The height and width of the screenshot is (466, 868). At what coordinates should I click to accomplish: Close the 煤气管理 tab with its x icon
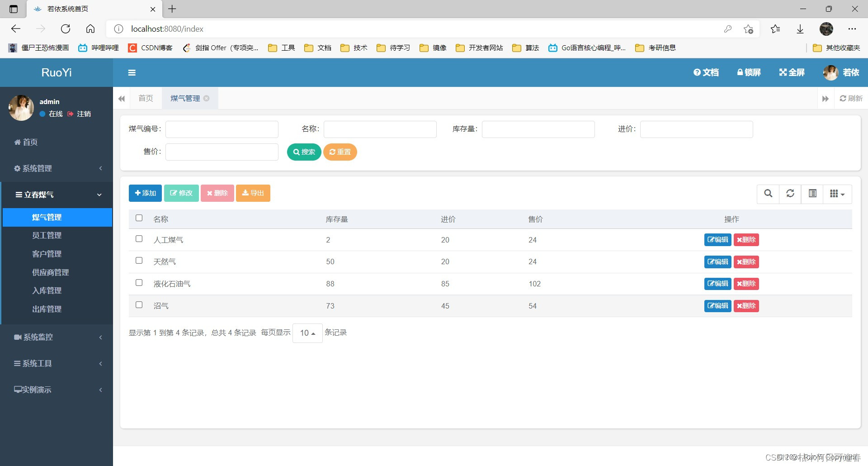click(x=207, y=98)
